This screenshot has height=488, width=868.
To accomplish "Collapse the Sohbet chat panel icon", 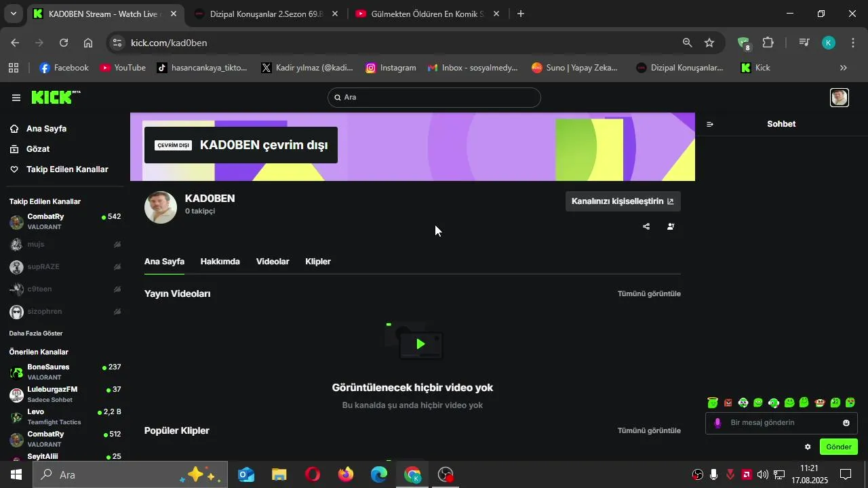I will [710, 124].
